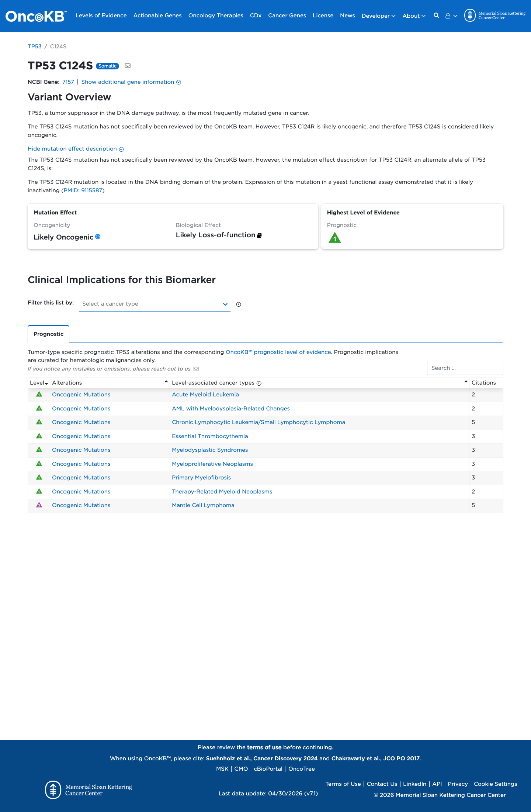The height and width of the screenshot is (812, 531).
Task: Click level icon in Mantle Cell Lymphoma row
Action: coord(39,505)
